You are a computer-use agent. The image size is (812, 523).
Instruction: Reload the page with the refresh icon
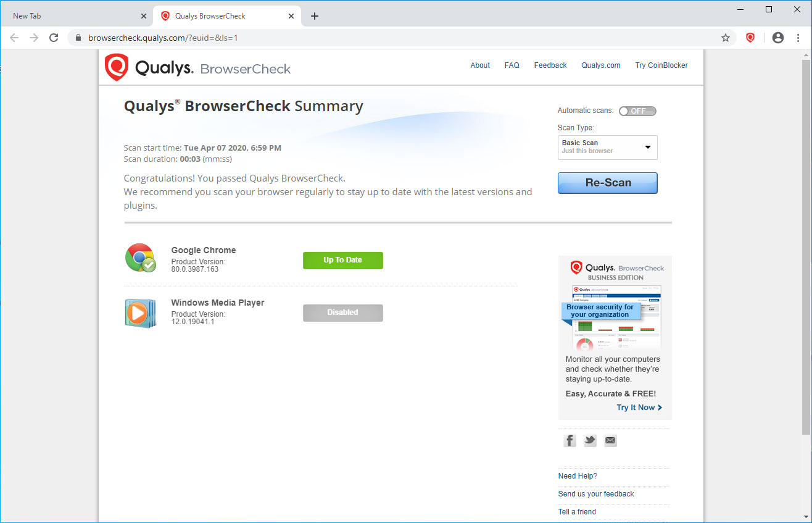click(x=54, y=38)
